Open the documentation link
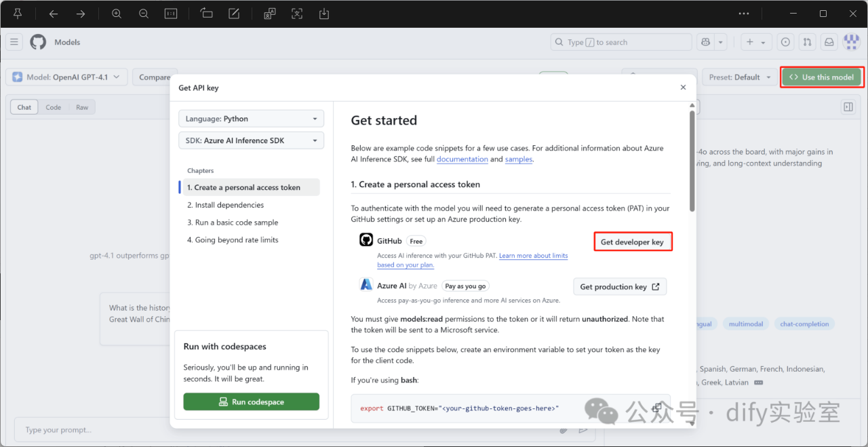 click(462, 159)
